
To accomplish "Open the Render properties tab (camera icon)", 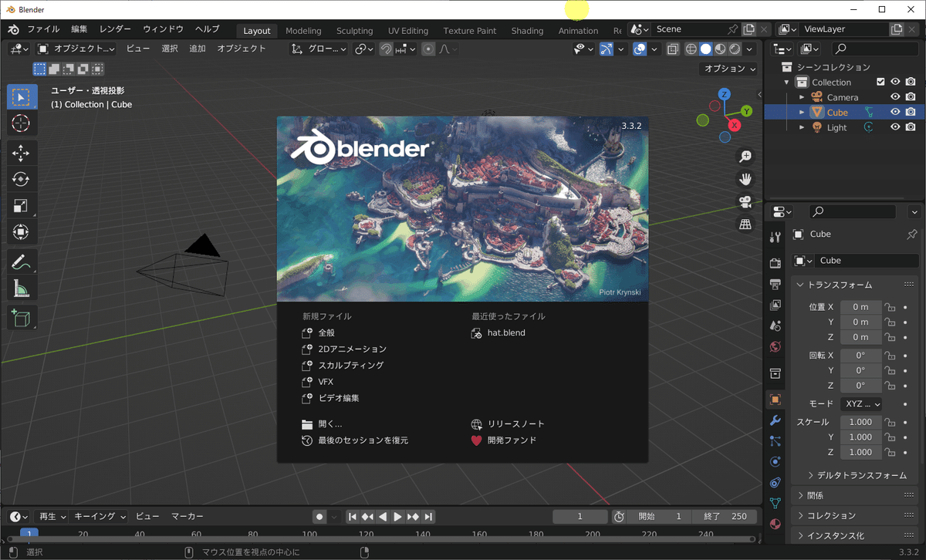I will point(775,262).
